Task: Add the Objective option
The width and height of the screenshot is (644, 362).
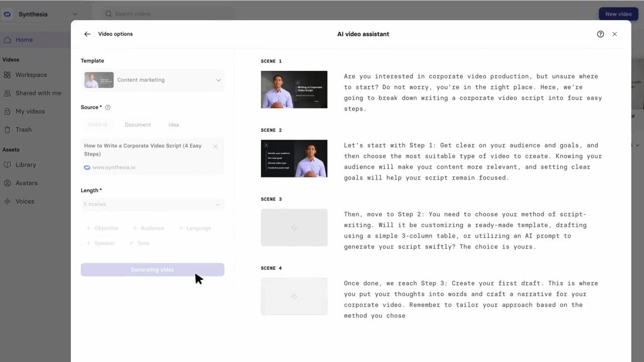Action: tap(102, 228)
